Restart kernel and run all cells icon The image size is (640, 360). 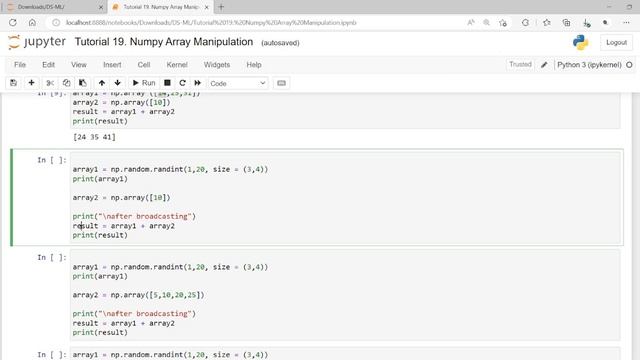click(198, 83)
